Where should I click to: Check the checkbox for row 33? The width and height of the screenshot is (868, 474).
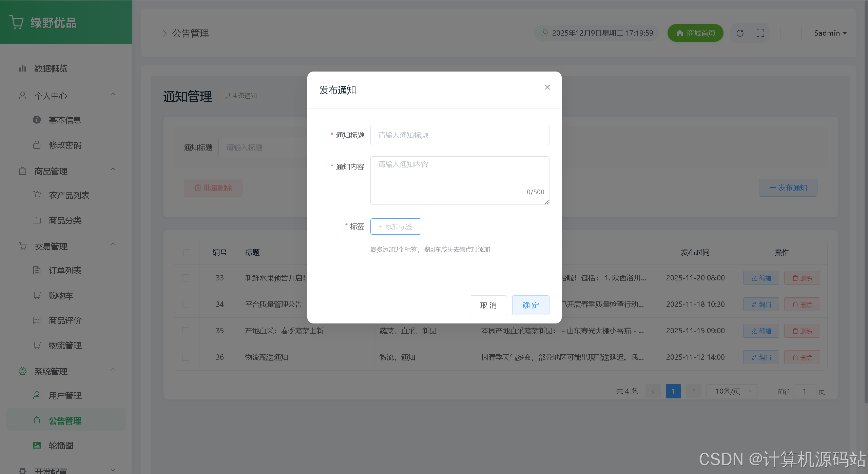186,278
